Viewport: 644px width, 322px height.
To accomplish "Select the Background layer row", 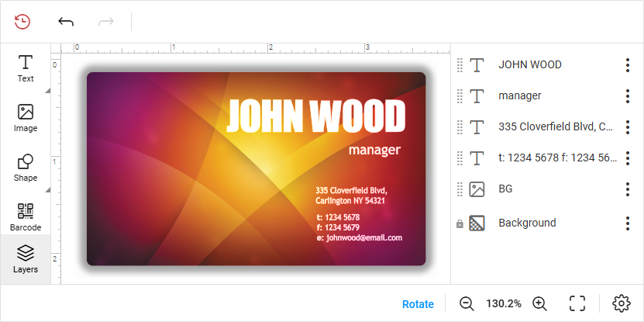I will (547, 223).
